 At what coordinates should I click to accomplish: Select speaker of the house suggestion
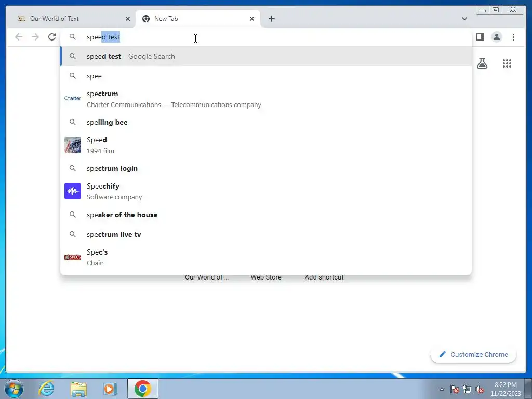pos(266,215)
